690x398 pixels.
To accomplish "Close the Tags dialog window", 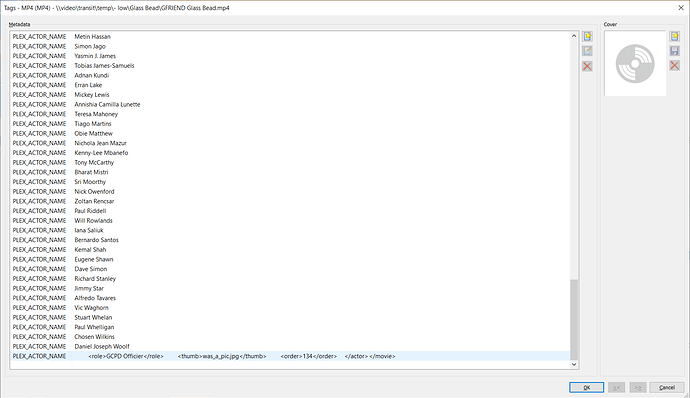I will 680,7.
